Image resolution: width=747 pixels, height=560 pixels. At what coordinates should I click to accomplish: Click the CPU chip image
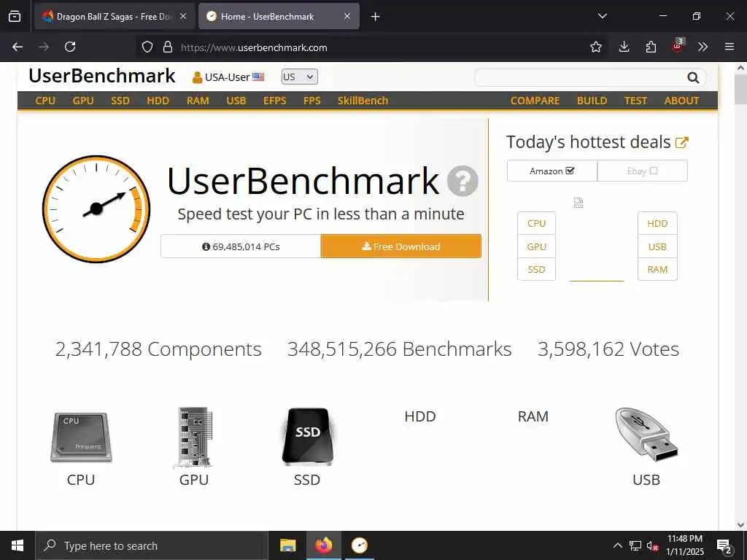[81, 437]
